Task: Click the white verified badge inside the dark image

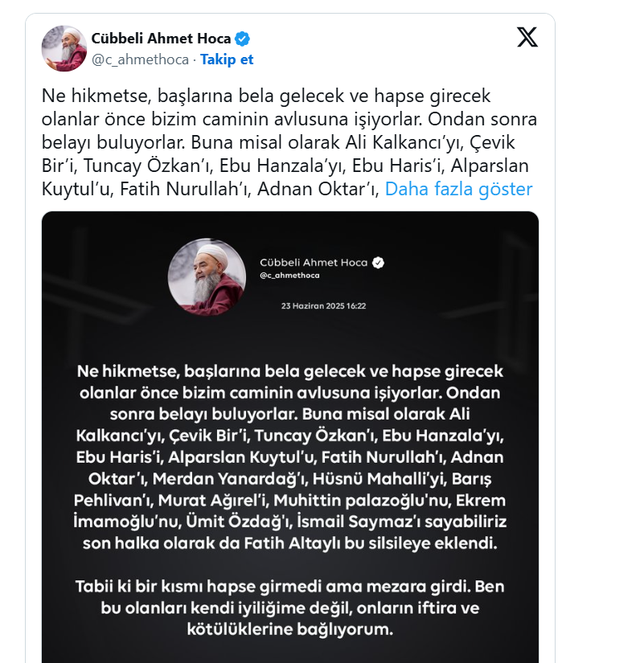Action: (378, 263)
